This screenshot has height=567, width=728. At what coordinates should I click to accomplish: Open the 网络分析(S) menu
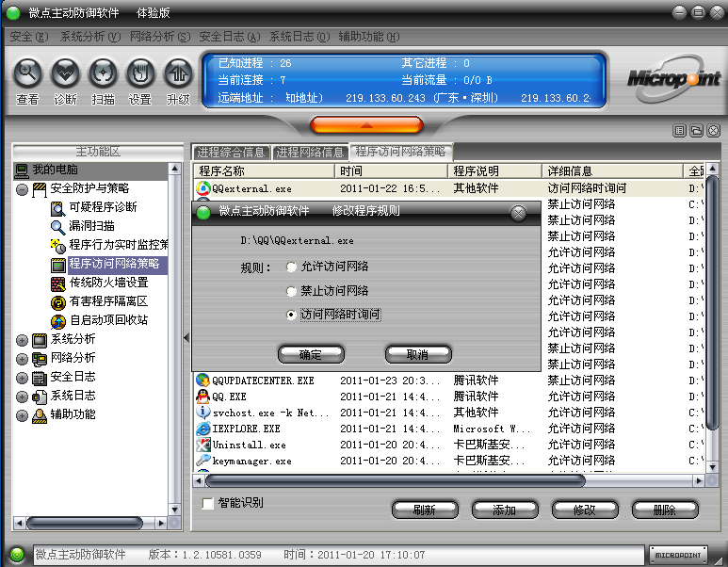pyautogui.click(x=160, y=37)
